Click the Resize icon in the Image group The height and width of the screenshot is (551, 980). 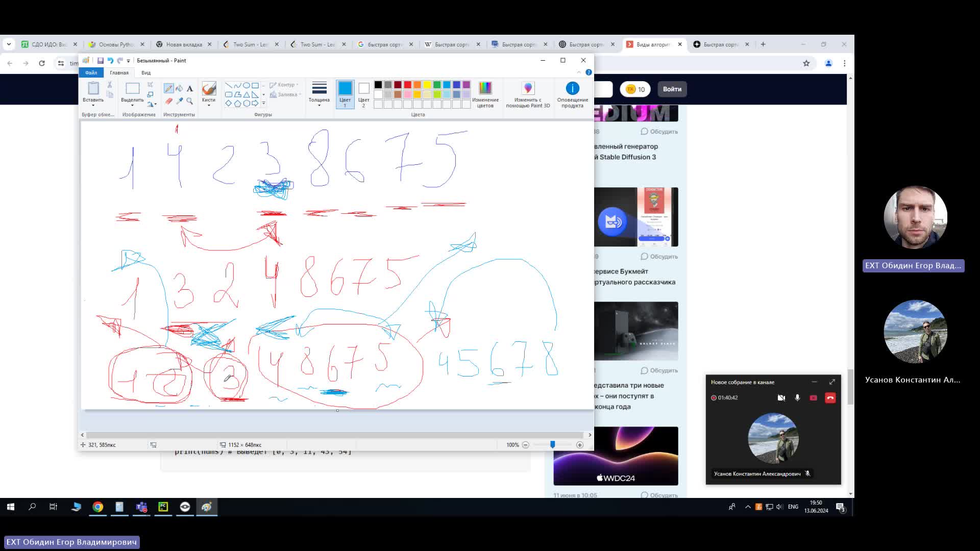pos(150,94)
